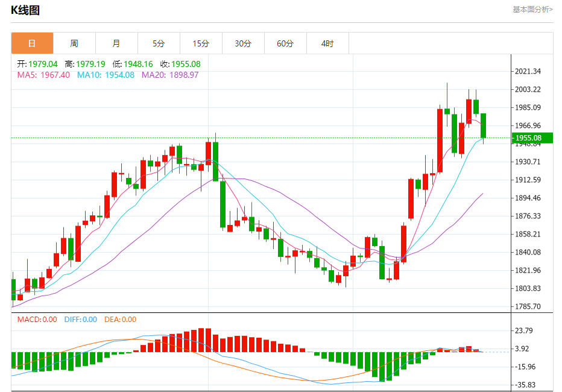562x392 pixels.
Task: Click the MACD:0.00 indicator label
Action: tap(37, 319)
